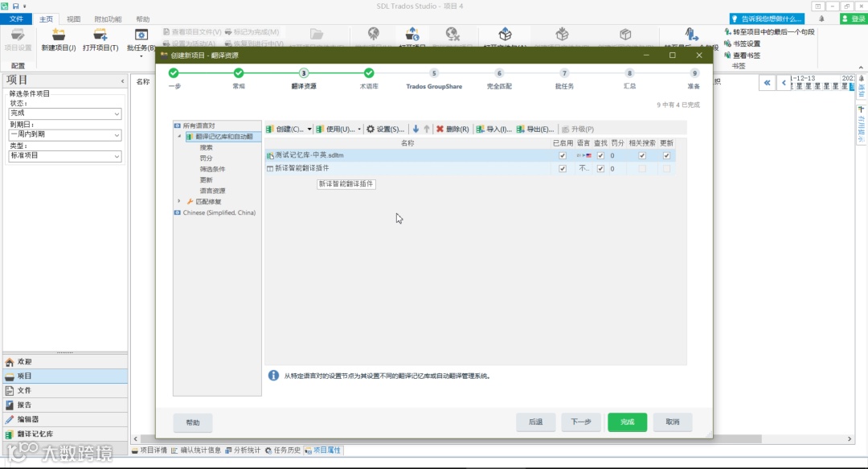Toggle Lookup checkbox for 测试记忆库-中英.sdltm
The height and width of the screenshot is (469, 868).
pyautogui.click(x=600, y=156)
